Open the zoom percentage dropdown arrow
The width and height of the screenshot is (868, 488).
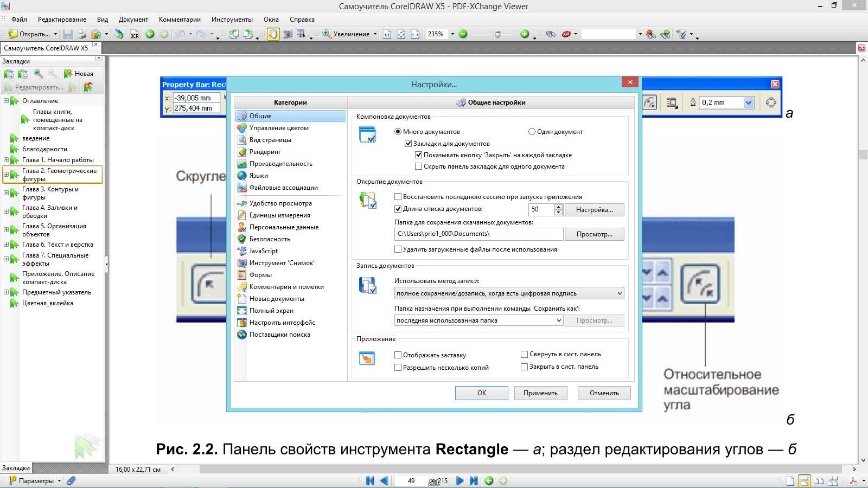452,34
